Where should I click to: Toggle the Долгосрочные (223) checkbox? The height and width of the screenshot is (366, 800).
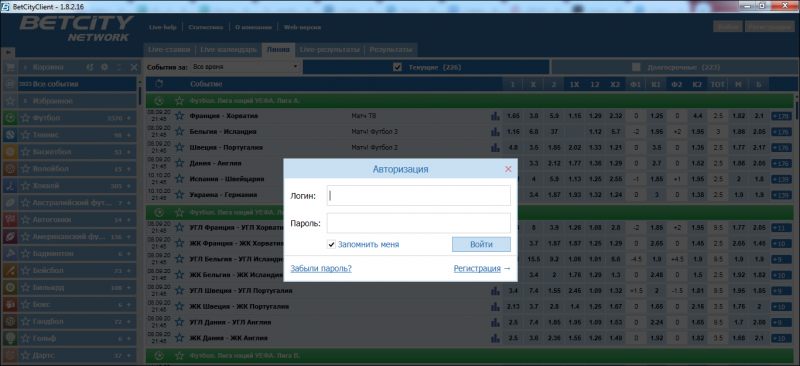click(x=636, y=67)
